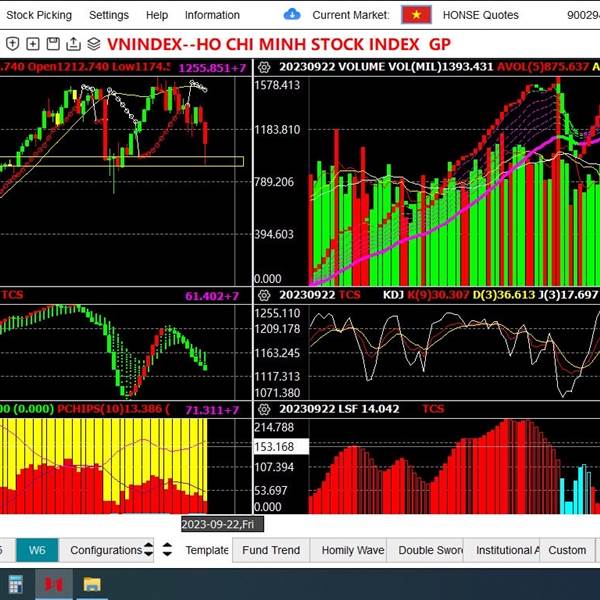The width and height of the screenshot is (600, 600).
Task: Click the 1183.810 volume axis label
Action: tap(277, 130)
